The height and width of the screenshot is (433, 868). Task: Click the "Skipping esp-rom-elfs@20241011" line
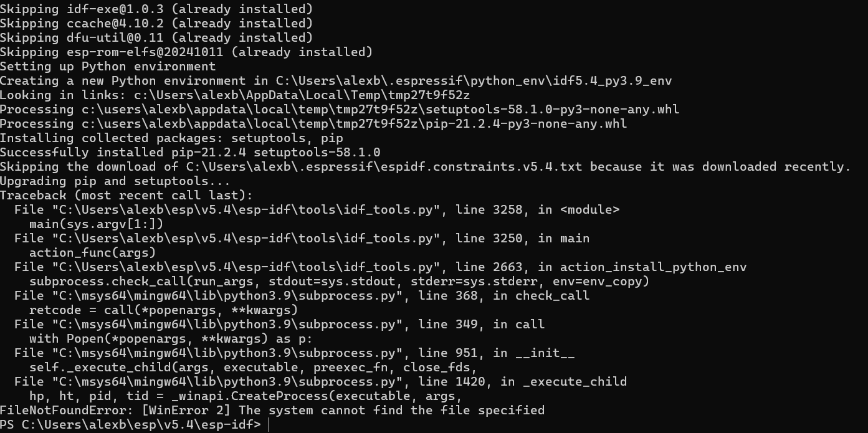(x=186, y=52)
